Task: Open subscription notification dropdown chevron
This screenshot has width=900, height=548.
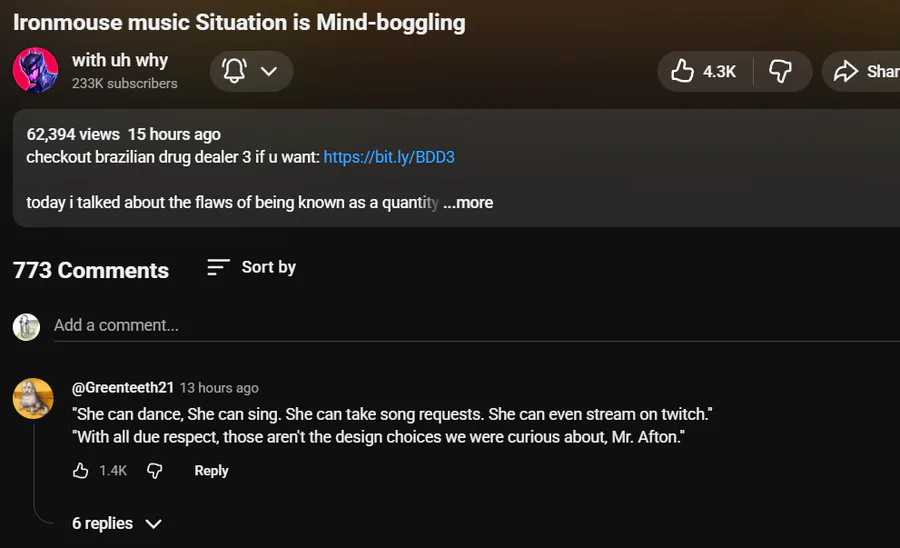Action: 268,71
